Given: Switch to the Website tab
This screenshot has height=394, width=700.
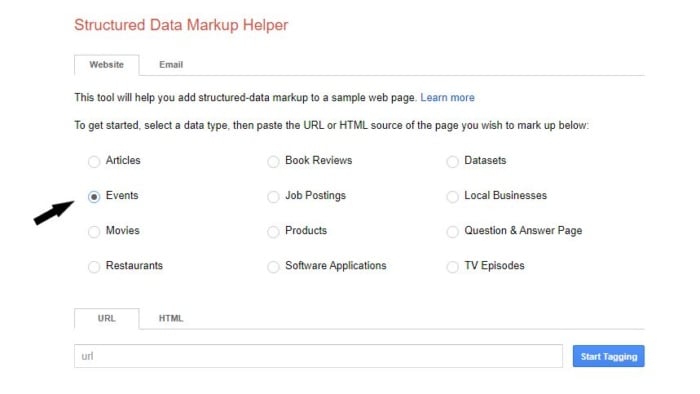Looking at the screenshot, I should [x=107, y=65].
